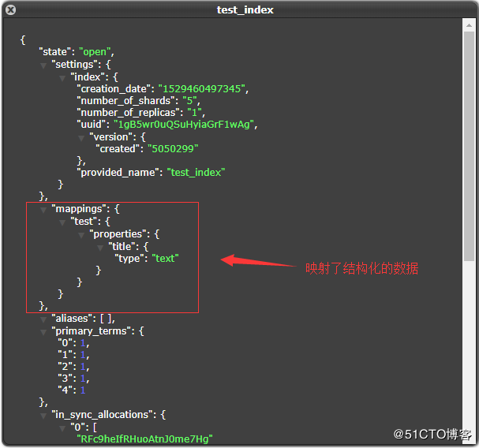Collapse the "mappings" node
The image size is (479, 448).
(43, 210)
